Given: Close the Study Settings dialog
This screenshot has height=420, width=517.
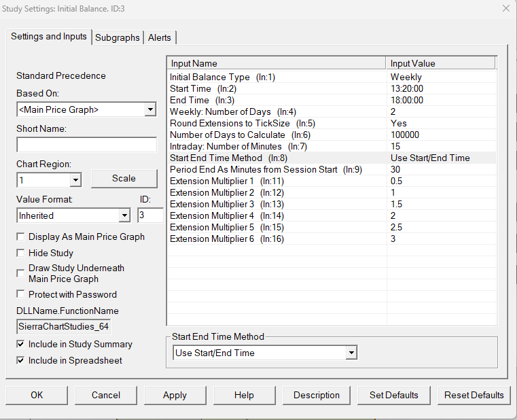Looking at the screenshot, I should (x=505, y=8).
